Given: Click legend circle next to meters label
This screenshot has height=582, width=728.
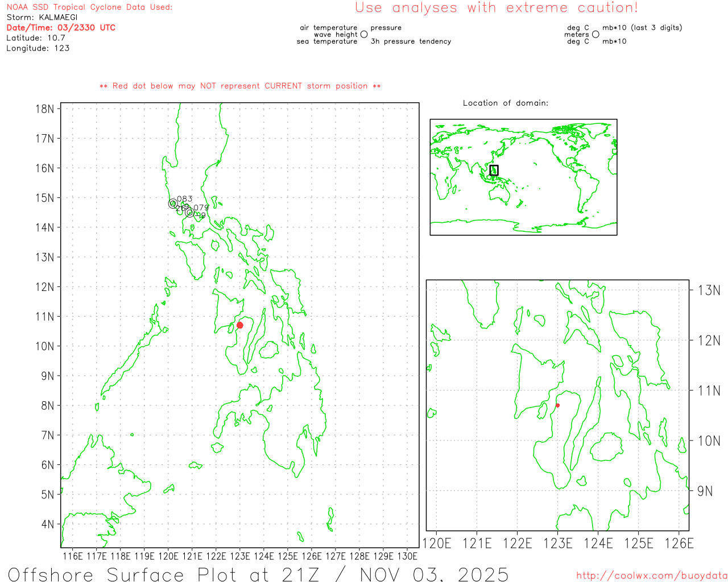Looking at the screenshot, I should [x=595, y=35].
